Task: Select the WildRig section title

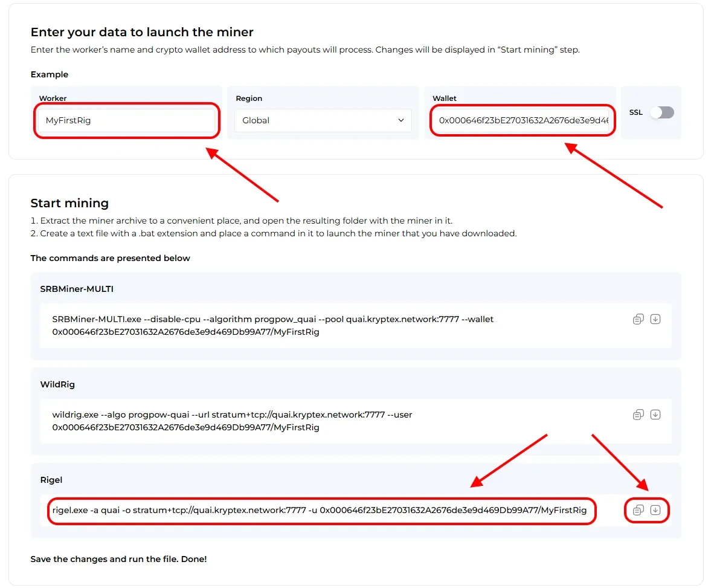Action: click(x=57, y=384)
